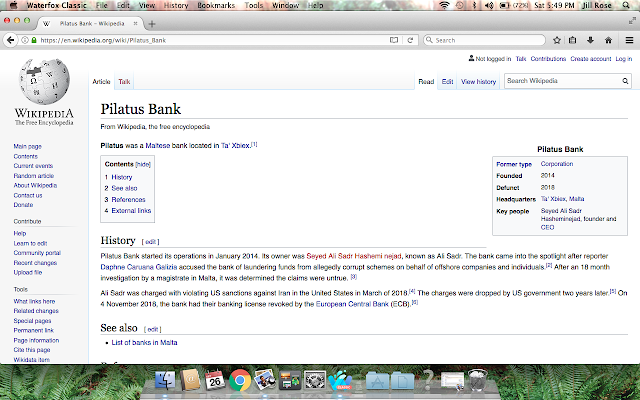This screenshot has height=400, width=640.
Task: Open the Maltese link
Action: 158,145
